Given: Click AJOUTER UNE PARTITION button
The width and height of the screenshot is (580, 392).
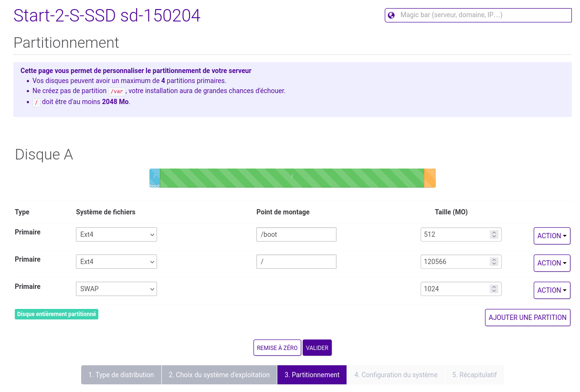Looking at the screenshot, I should click(x=527, y=318).
